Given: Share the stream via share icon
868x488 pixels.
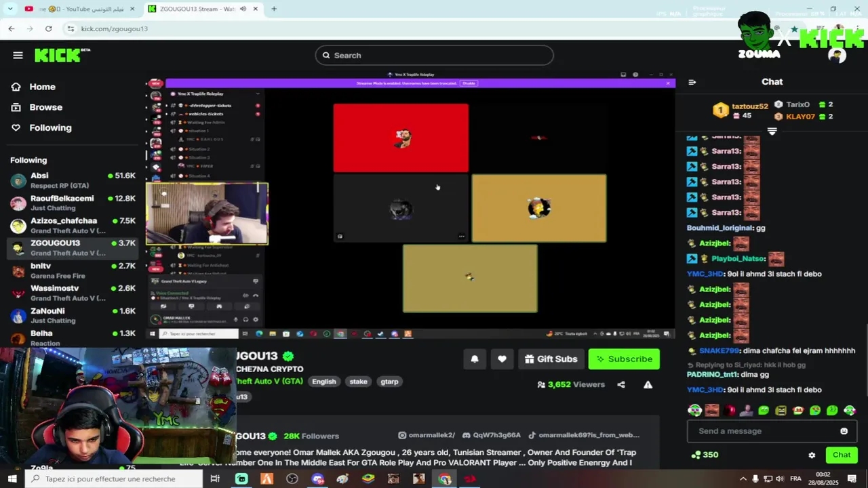Looking at the screenshot, I should (x=621, y=384).
